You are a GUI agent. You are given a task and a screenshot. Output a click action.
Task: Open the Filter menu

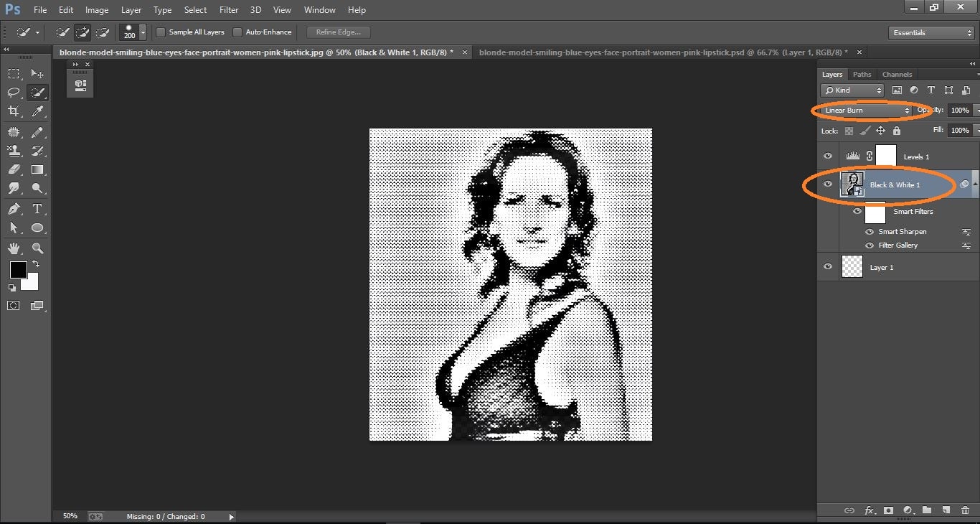pyautogui.click(x=228, y=9)
